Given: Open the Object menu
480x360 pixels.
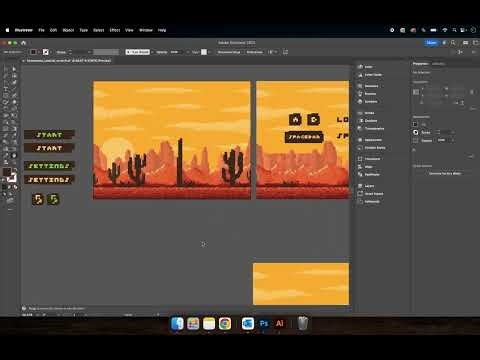Looking at the screenshot, I should click(68, 30).
